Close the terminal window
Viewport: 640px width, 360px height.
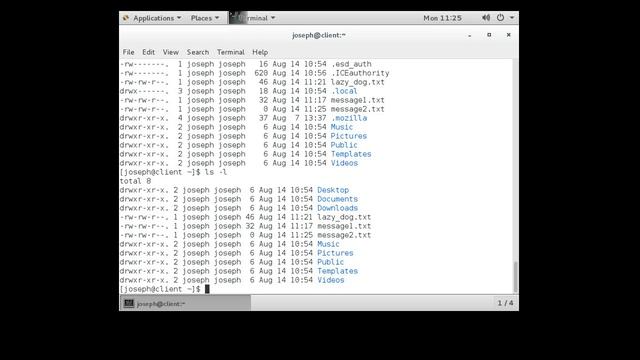tap(509, 35)
